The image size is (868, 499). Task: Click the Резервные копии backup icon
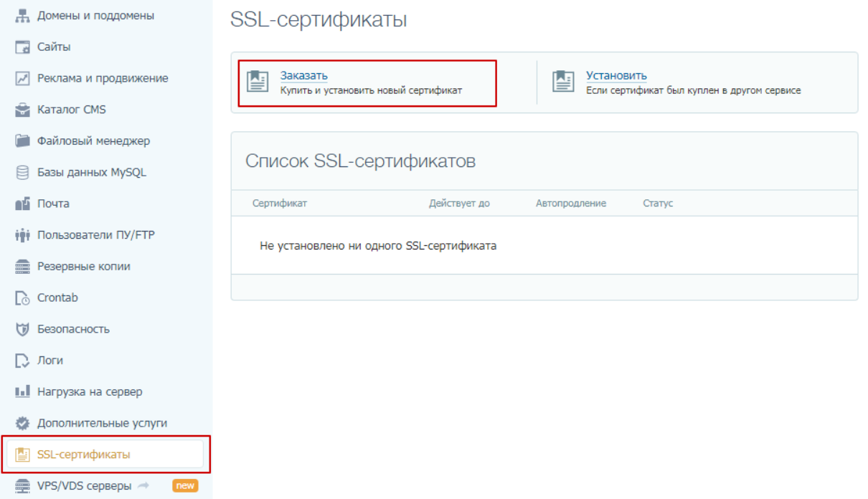pos(22,266)
